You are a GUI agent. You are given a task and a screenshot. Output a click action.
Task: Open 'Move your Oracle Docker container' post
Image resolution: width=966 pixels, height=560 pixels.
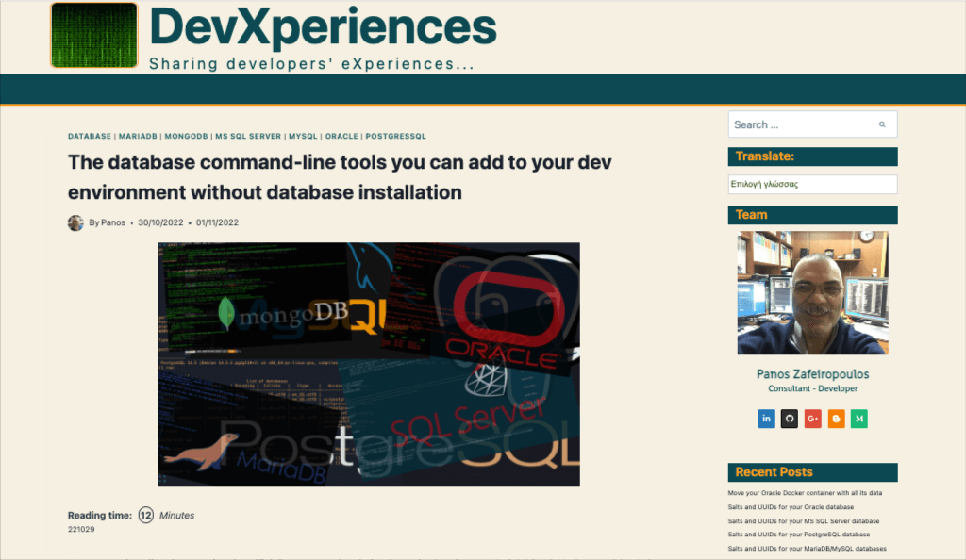point(805,493)
